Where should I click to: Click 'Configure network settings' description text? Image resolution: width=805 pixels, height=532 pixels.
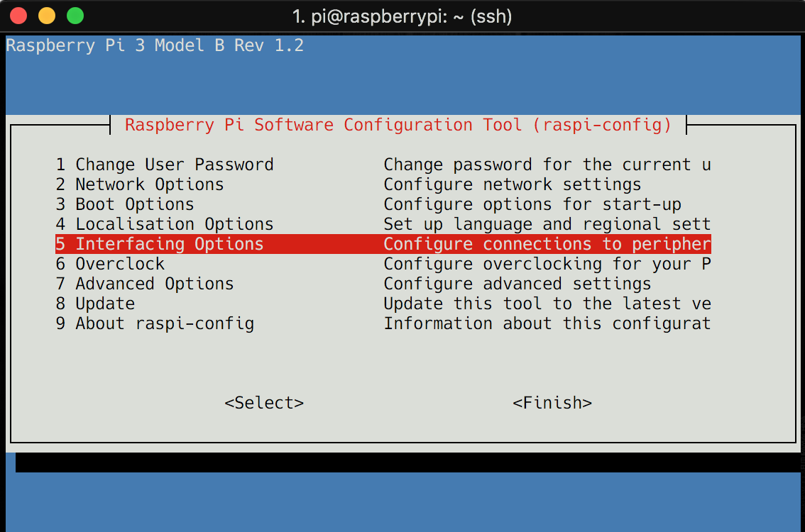513,184
